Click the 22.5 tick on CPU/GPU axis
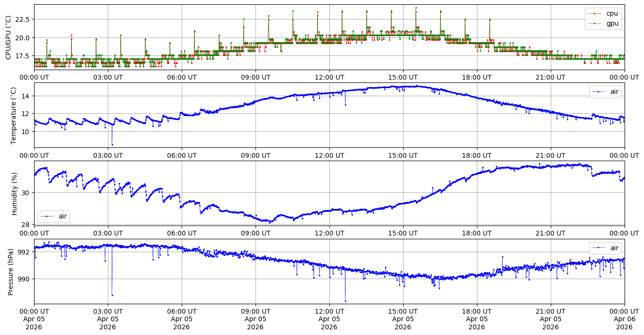Viewport: 644px width, 335px height. point(22,19)
